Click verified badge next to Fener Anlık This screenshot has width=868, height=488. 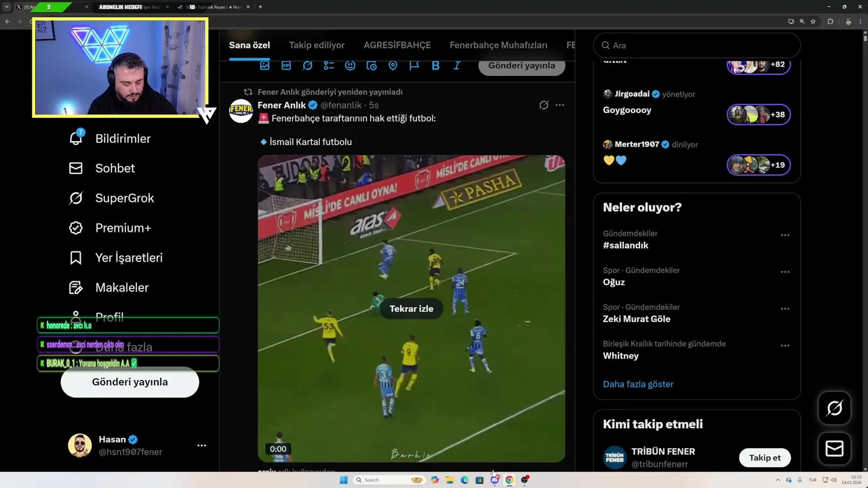313,105
